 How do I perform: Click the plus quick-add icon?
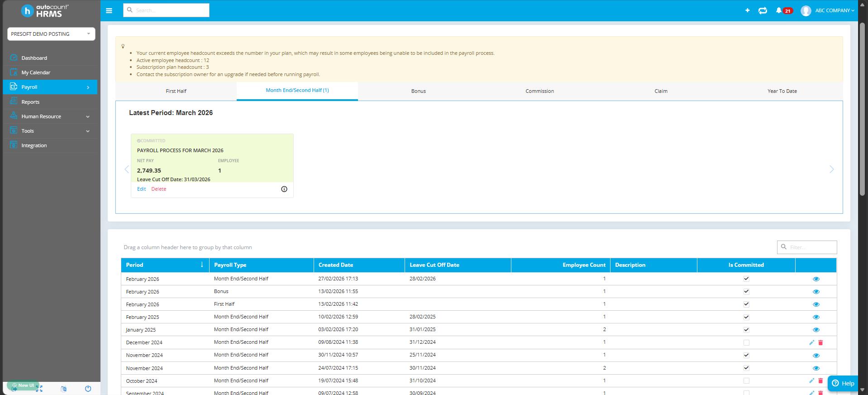coord(747,10)
